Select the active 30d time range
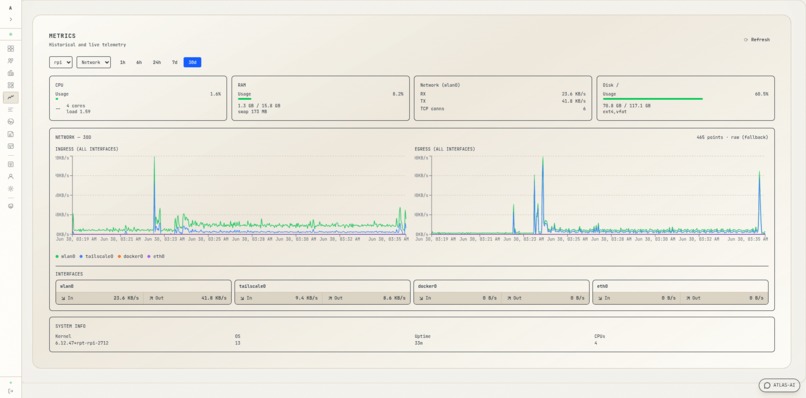Viewport: 806px width, 398px height. pyautogui.click(x=192, y=62)
